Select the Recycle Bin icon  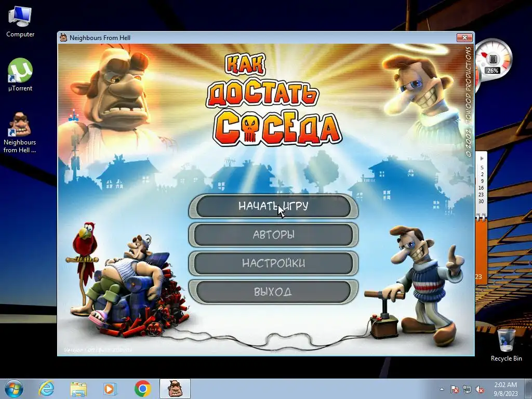point(506,344)
